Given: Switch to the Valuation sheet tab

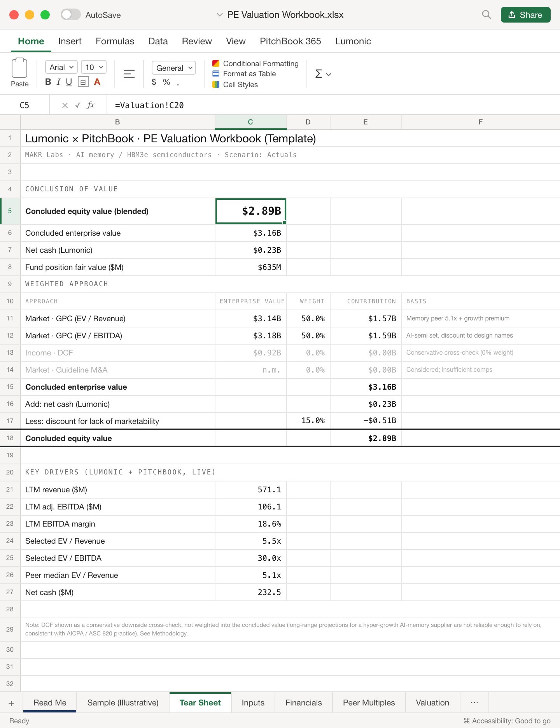Looking at the screenshot, I should point(432,703).
